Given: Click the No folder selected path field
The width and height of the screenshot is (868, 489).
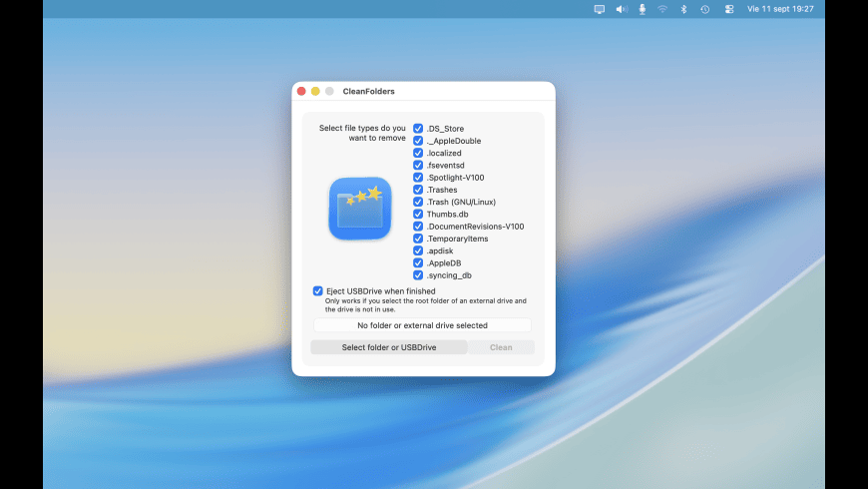Looking at the screenshot, I should click(x=422, y=325).
